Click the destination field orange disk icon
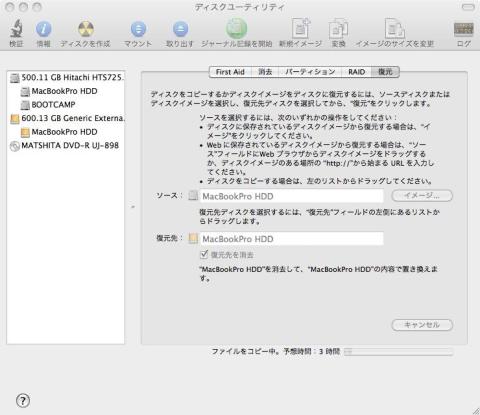This screenshot has height=415, width=480. 193,238
